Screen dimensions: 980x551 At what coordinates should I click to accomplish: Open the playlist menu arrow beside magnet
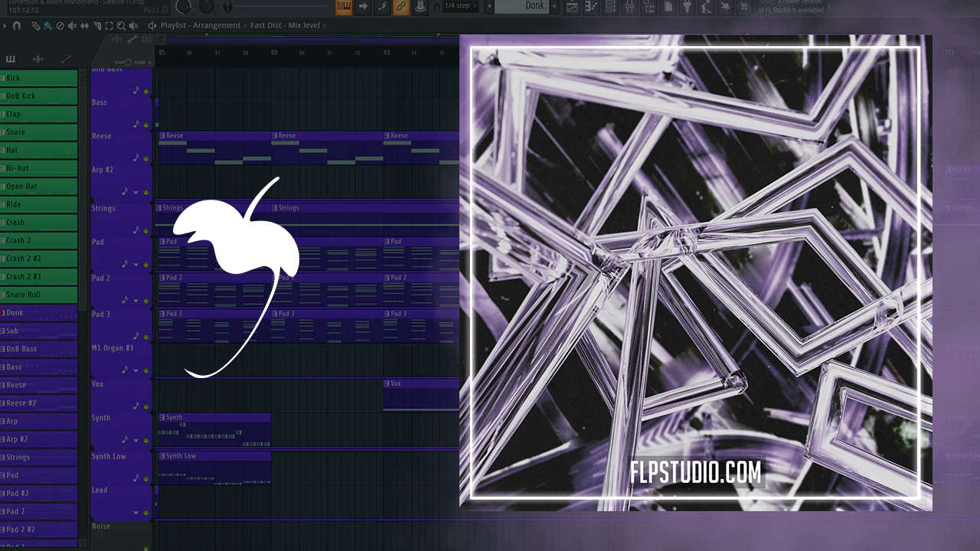coord(5,25)
